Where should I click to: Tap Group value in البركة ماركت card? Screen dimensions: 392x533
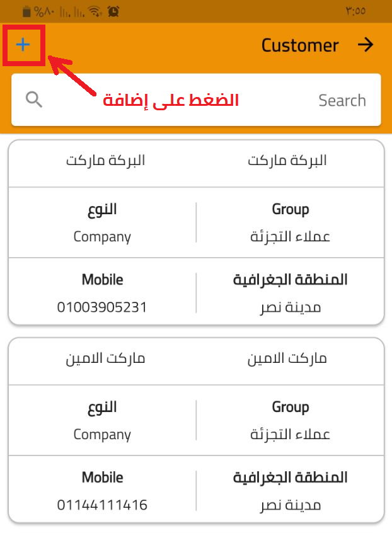[291, 237]
